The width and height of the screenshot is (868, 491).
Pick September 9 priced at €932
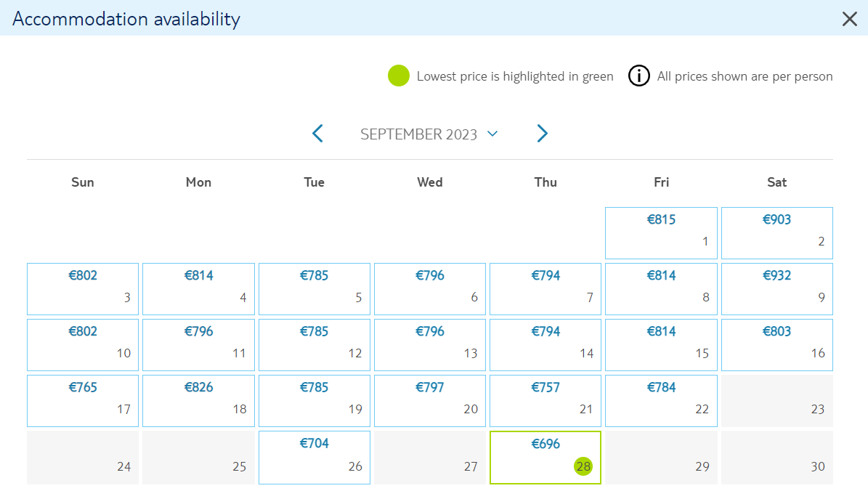click(x=776, y=289)
